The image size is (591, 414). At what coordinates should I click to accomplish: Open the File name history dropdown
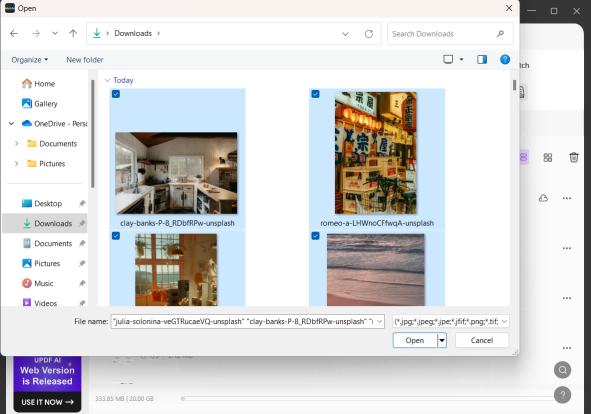(x=380, y=322)
